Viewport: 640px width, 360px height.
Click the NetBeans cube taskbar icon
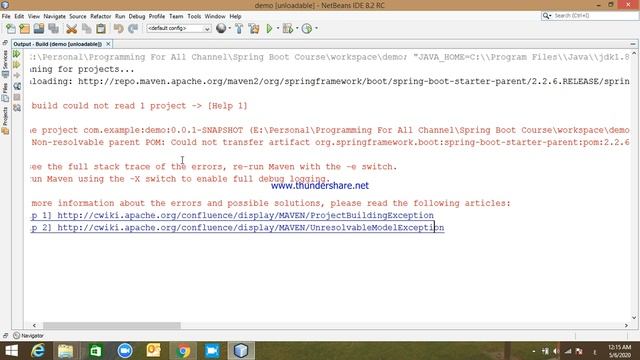click(241, 351)
